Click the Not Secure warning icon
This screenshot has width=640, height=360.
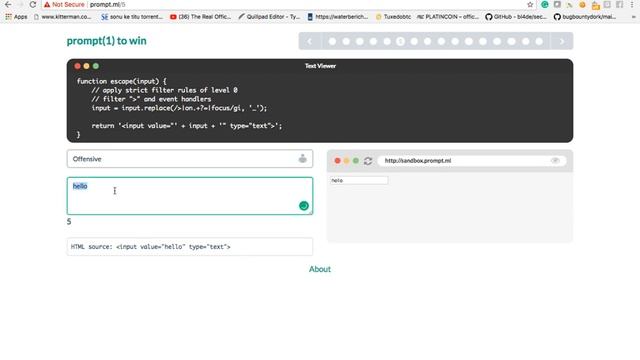(x=47, y=4)
